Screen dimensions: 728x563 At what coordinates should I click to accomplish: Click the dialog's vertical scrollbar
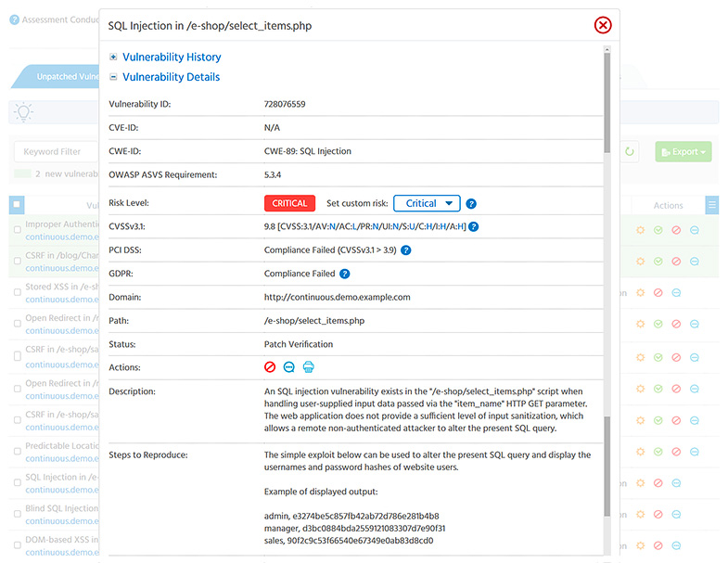click(x=607, y=278)
